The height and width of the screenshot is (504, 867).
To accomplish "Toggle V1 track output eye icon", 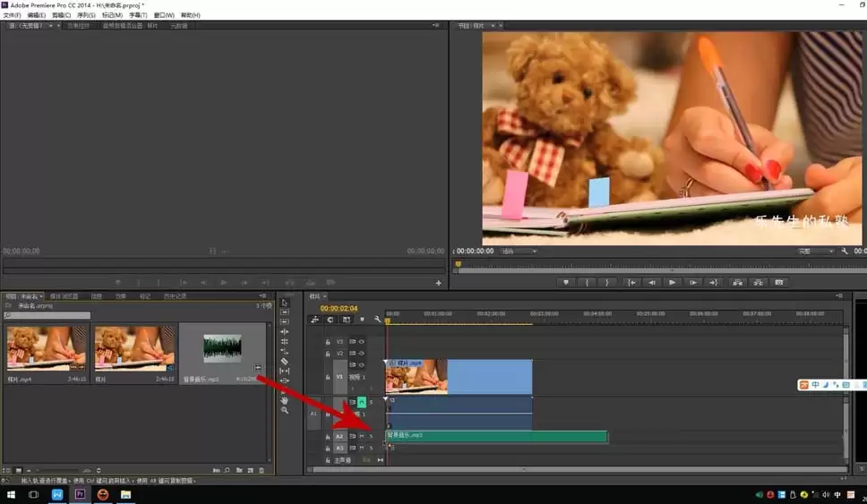I will point(362,365).
